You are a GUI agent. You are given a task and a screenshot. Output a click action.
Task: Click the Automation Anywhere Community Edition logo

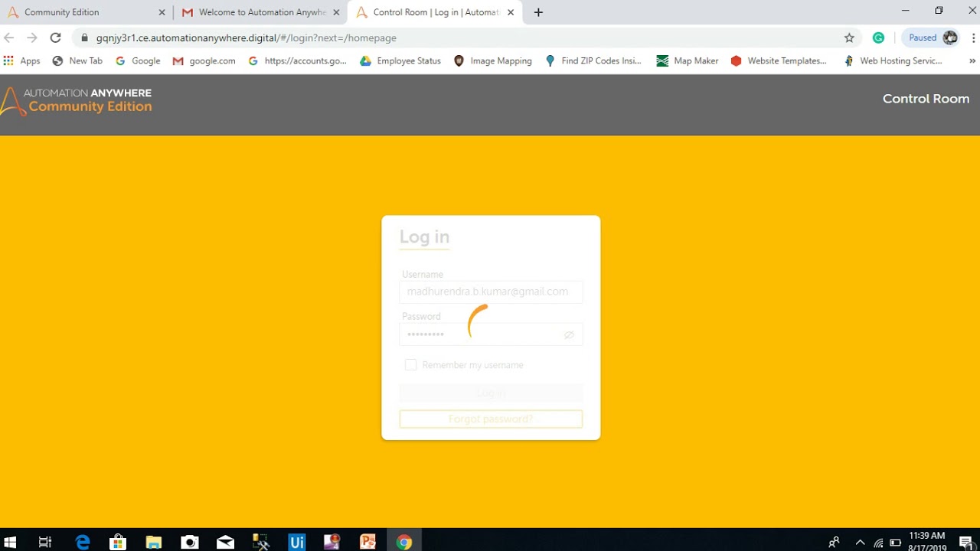click(77, 100)
